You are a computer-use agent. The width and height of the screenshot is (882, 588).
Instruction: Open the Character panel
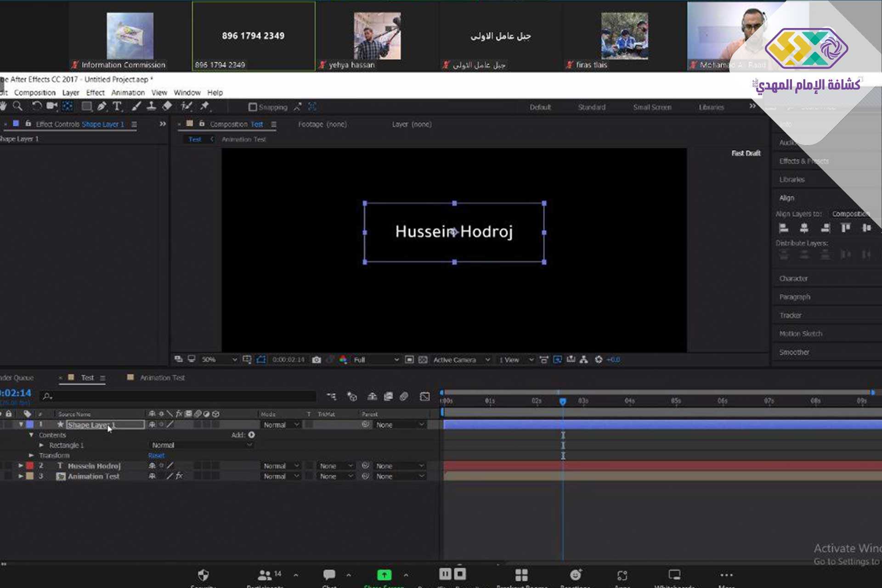[x=793, y=278]
